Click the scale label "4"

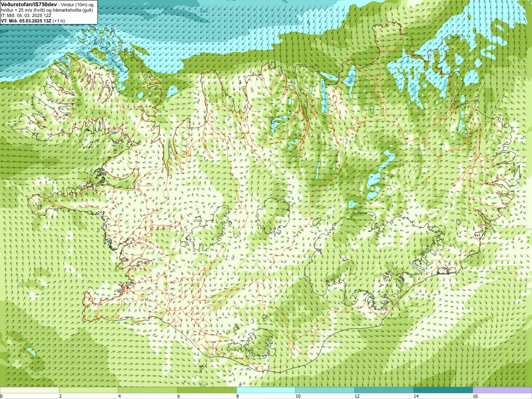[x=119, y=397]
